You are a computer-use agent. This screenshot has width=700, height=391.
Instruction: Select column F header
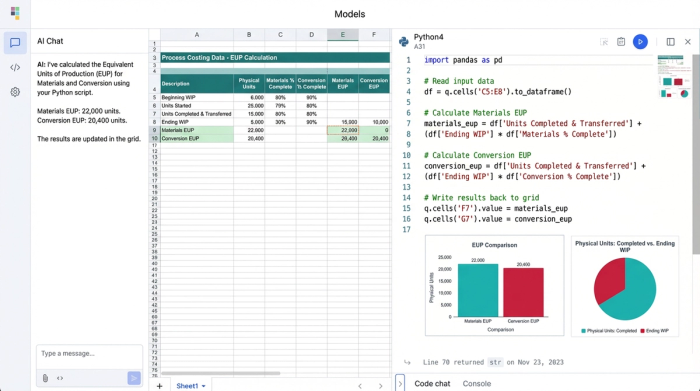point(374,35)
